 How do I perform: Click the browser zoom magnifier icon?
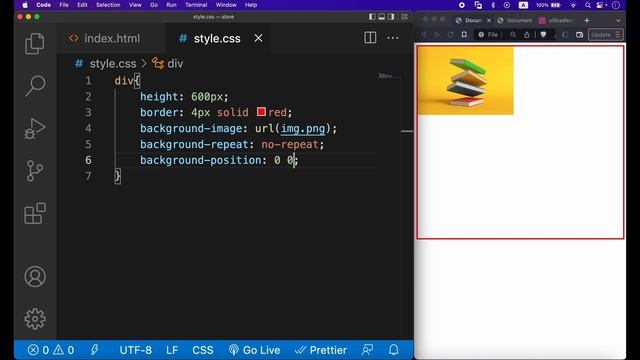[513, 35]
